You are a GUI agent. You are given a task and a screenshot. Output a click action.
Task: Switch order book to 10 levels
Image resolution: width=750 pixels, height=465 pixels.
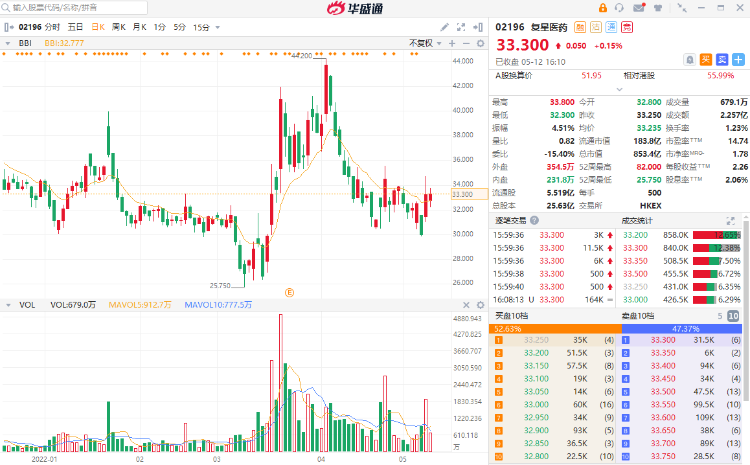point(733,316)
